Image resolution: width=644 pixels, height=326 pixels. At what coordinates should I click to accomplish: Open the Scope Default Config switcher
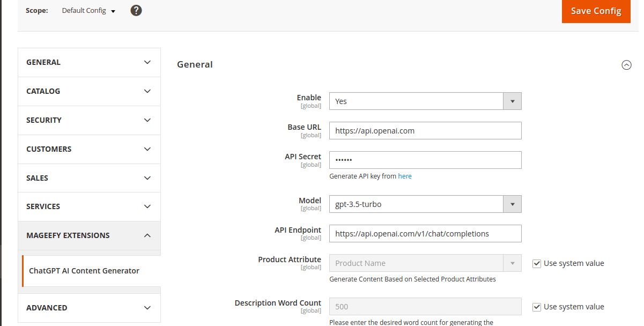coord(88,11)
